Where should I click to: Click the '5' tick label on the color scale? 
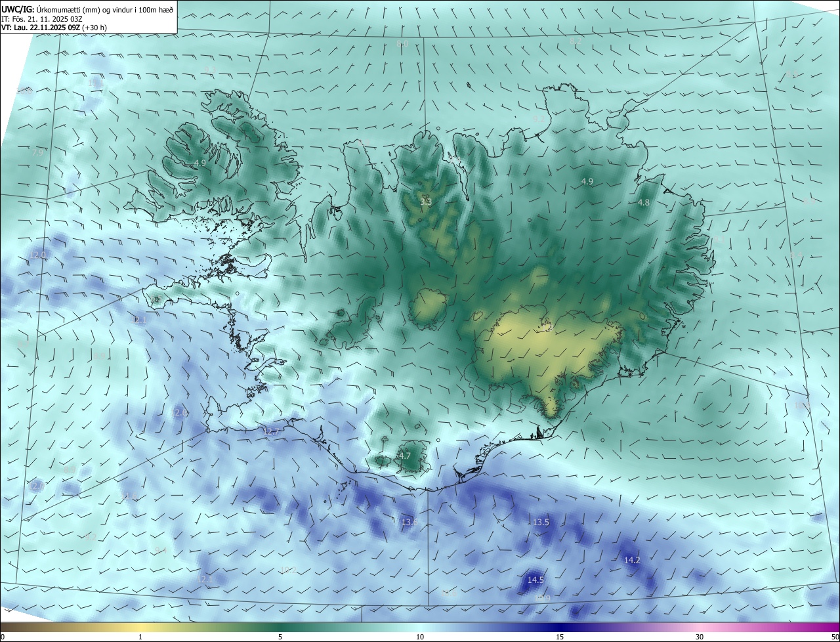(280, 637)
